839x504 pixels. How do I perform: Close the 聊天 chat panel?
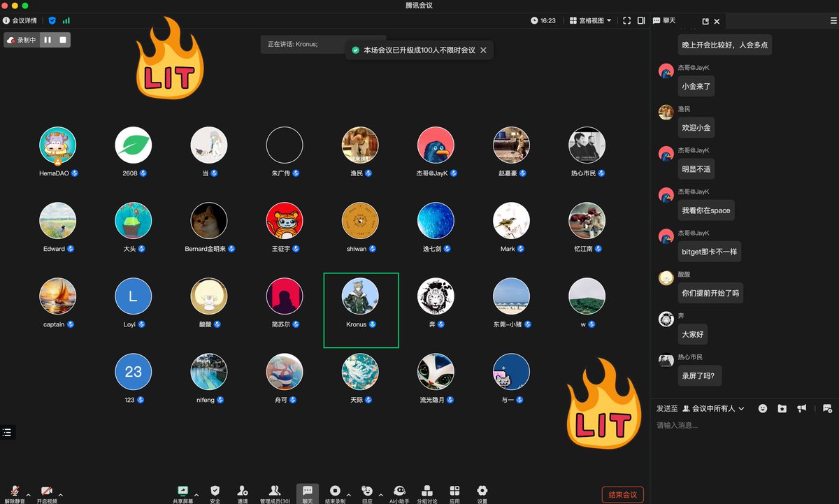[x=717, y=21]
